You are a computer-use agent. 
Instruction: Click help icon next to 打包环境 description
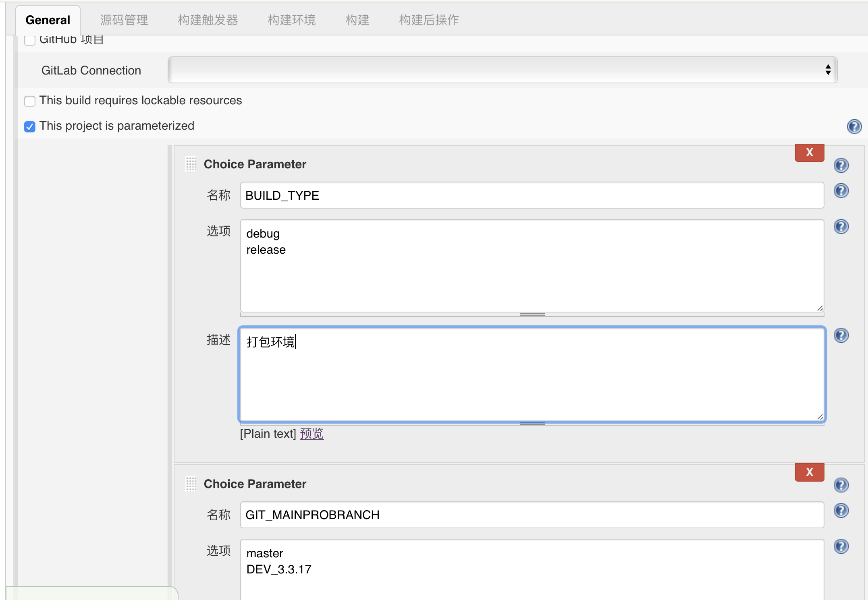point(841,335)
